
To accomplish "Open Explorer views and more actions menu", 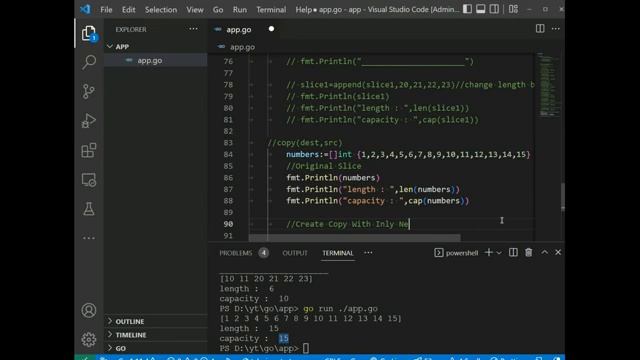I will [193, 29].
